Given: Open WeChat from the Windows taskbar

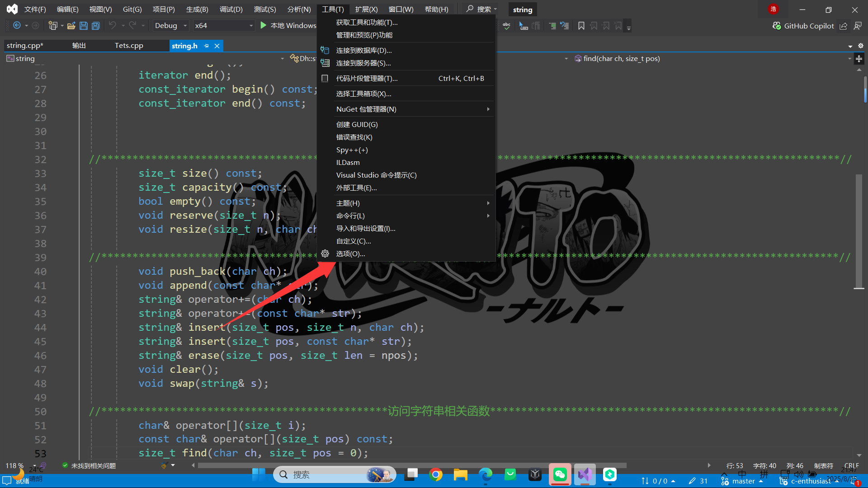Looking at the screenshot, I should pyautogui.click(x=560, y=474).
